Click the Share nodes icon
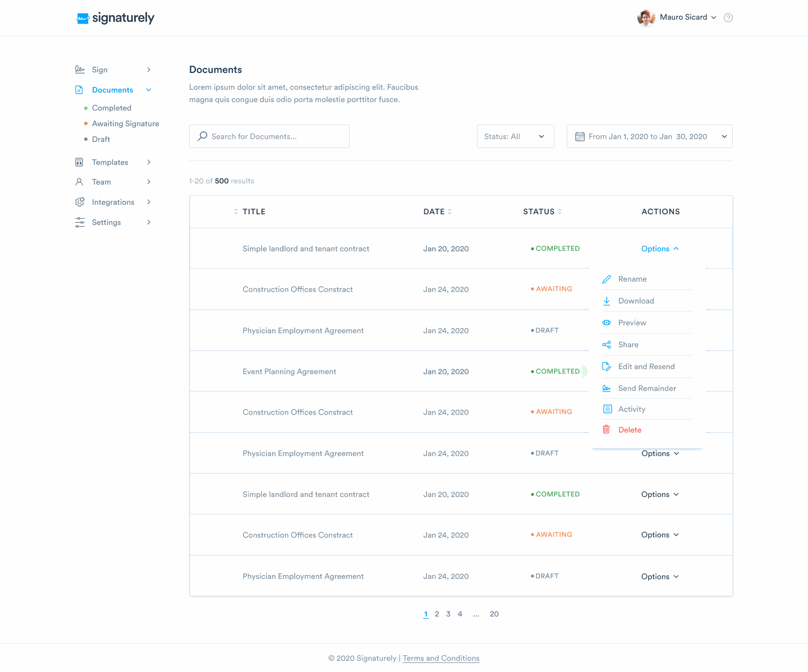This screenshot has width=808, height=672. [607, 344]
